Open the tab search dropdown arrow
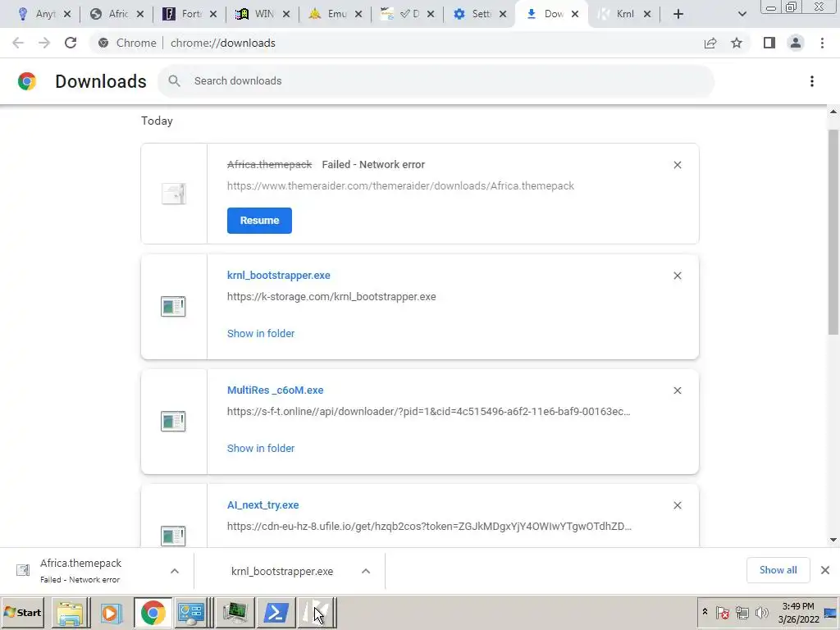The height and width of the screenshot is (630, 840). pos(742,14)
